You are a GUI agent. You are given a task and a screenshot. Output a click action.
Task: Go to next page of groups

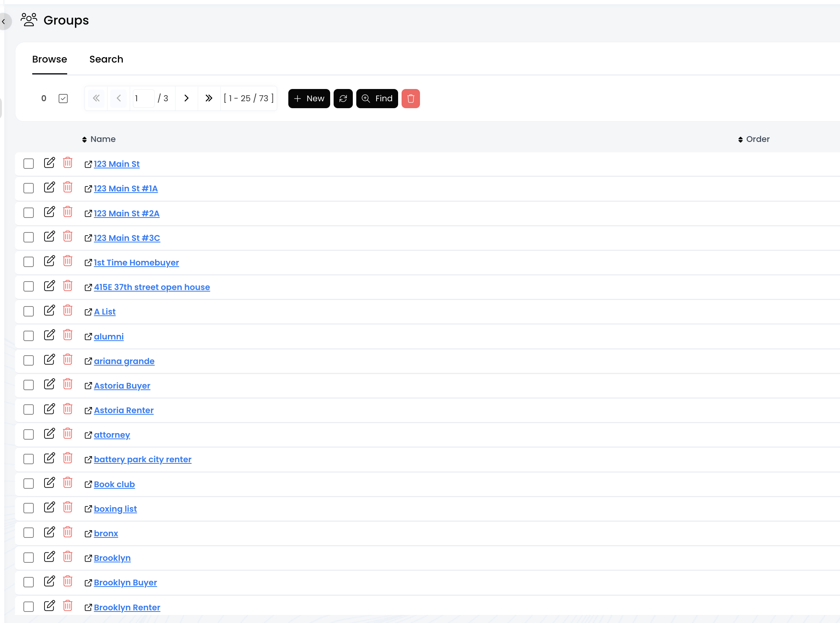coord(186,99)
